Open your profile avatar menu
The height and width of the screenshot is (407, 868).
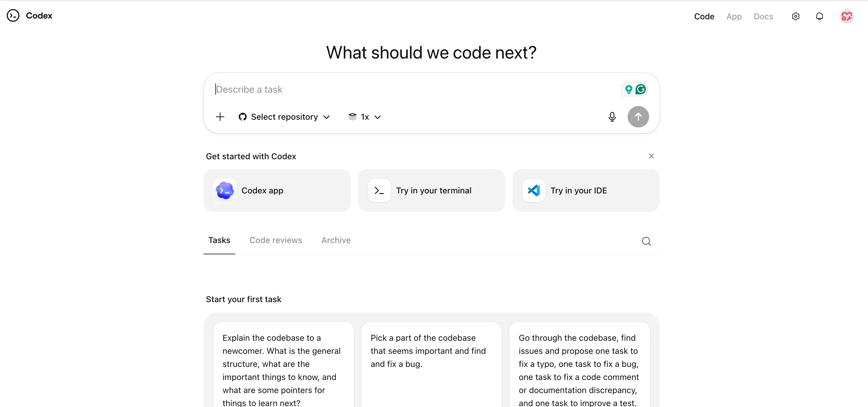[847, 16]
